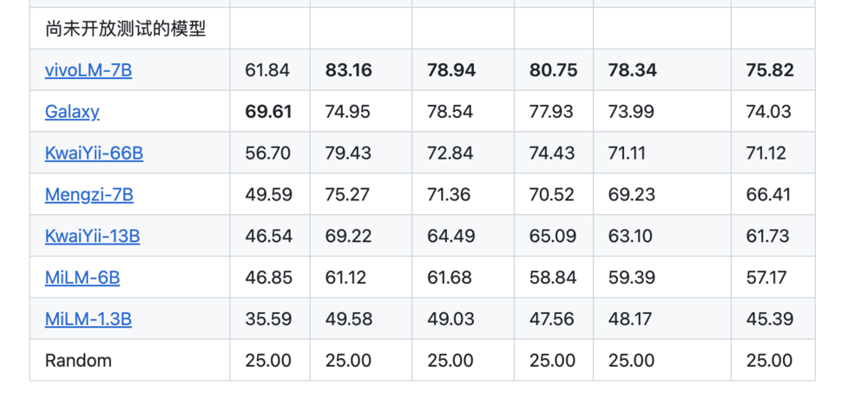Select the 46.54 cell for KwaiYii-13B
This screenshot has width=868, height=398.
point(268,236)
